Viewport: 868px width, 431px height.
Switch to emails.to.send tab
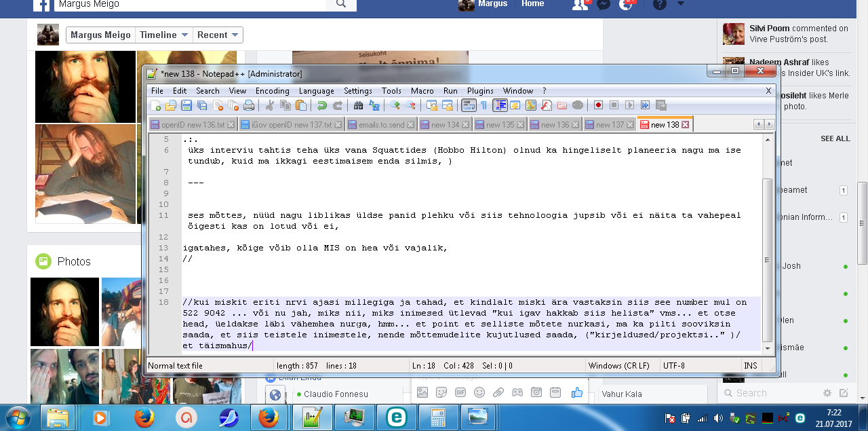380,125
